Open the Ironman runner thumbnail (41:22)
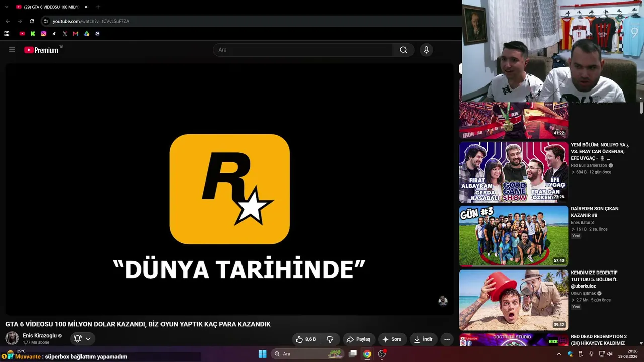This screenshot has width=644, height=362. 514,120
